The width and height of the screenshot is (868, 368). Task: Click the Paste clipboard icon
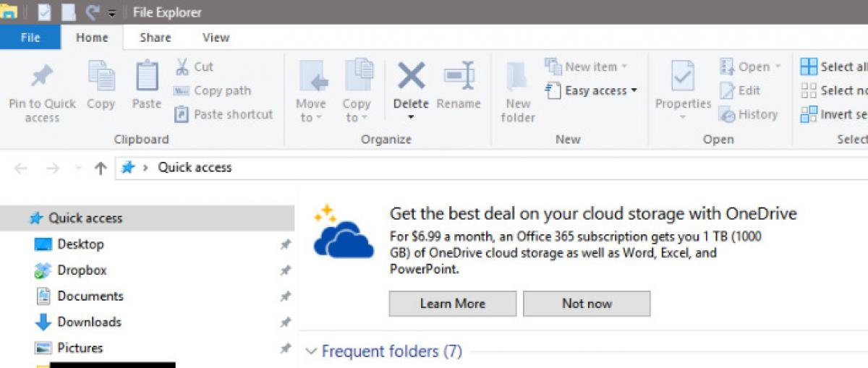147,76
